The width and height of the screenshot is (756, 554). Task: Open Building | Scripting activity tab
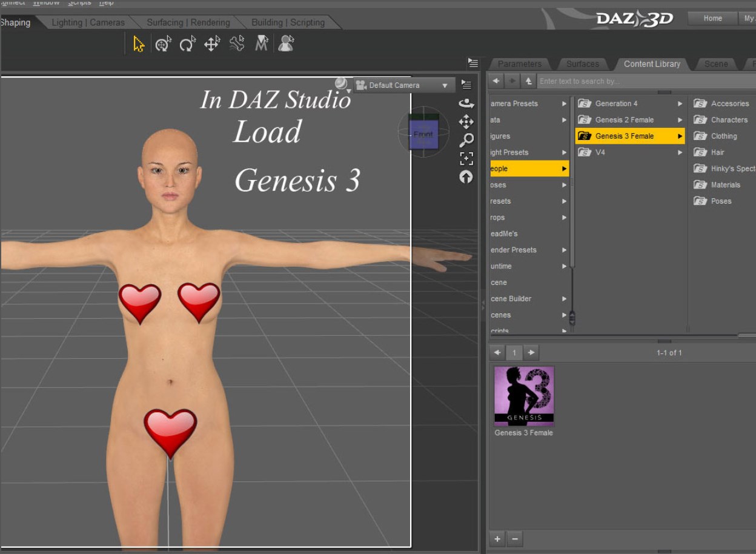(288, 22)
